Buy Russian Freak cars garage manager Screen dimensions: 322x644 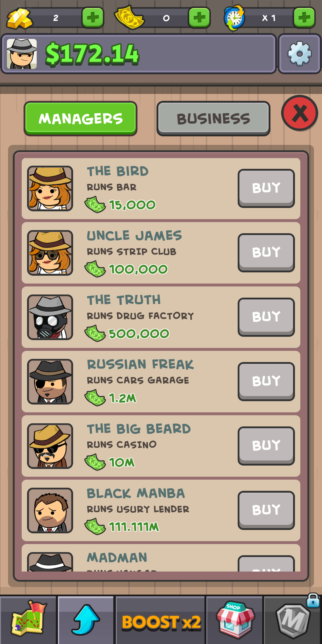[x=266, y=381]
